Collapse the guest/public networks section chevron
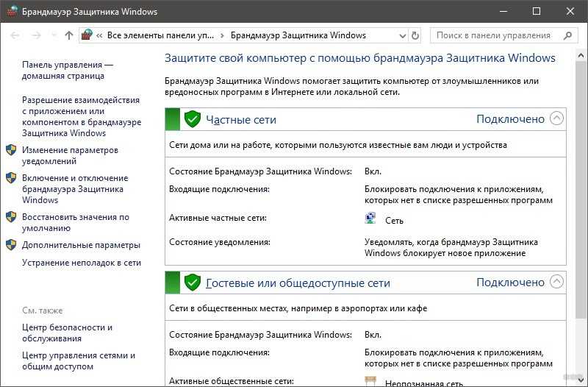This screenshot has height=387, width=588. pos(556,282)
